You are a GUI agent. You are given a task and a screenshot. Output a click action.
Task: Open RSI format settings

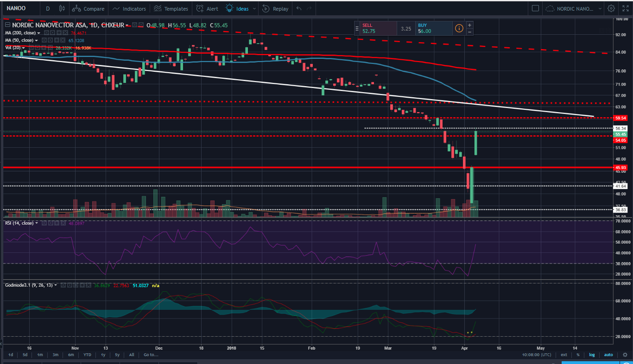point(51,223)
